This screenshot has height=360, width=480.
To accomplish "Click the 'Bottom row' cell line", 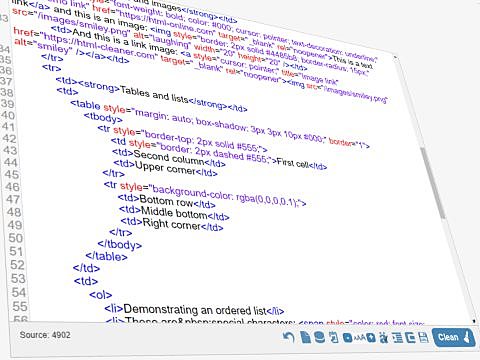I will click(x=167, y=200).
